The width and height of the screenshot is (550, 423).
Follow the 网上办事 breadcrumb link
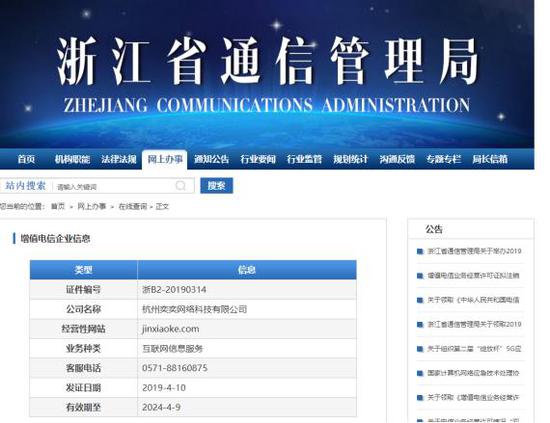click(92, 206)
